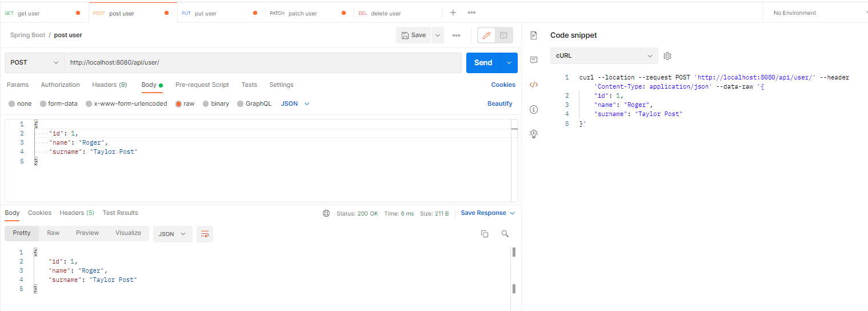Open code snippet settings gear
Screen dimensions: 868x311
click(667, 56)
